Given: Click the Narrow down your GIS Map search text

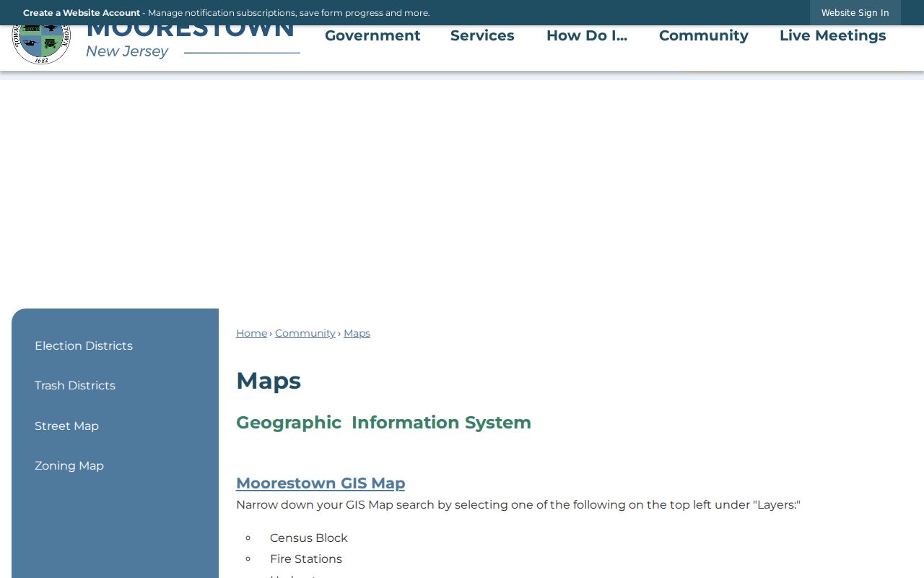Looking at the screenshot, I should tap(518, 504).
